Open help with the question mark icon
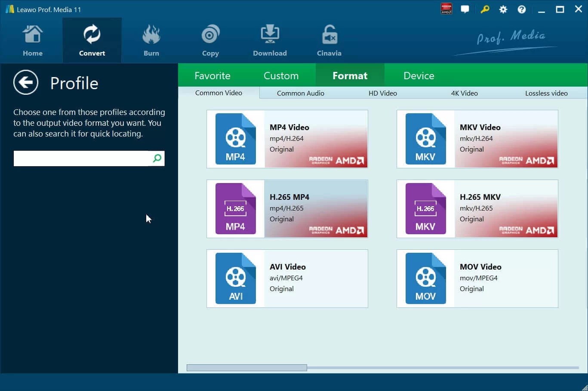 [521, 9]
